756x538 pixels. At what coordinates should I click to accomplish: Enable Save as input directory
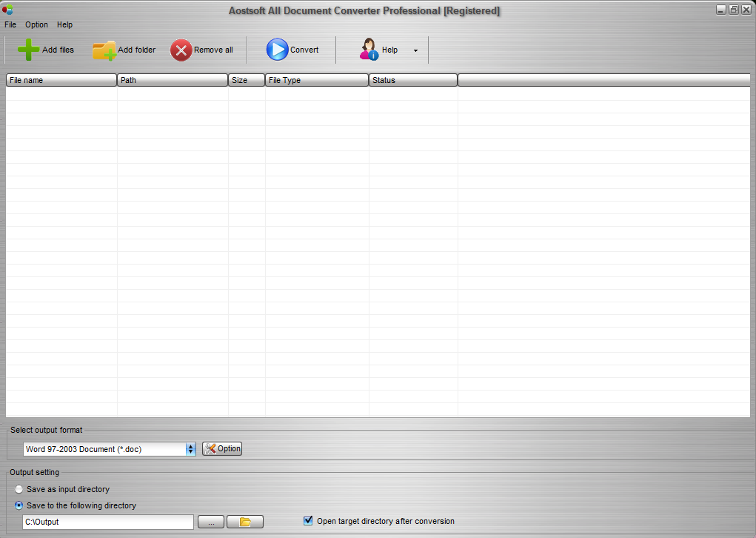pyautogui.click(x=19, y=489)
